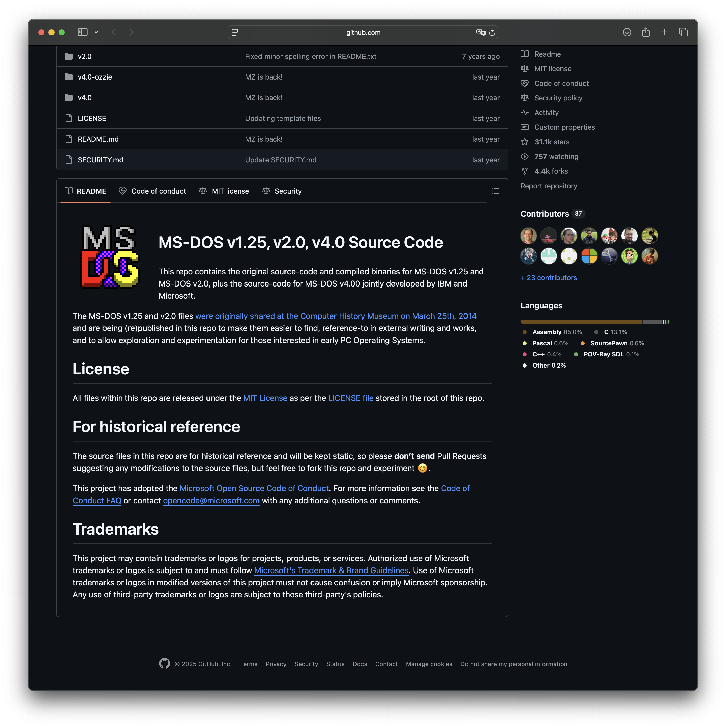The image size is (726, 728).
Task: Open the page reader icon in address bar
Action: point(235,32)
